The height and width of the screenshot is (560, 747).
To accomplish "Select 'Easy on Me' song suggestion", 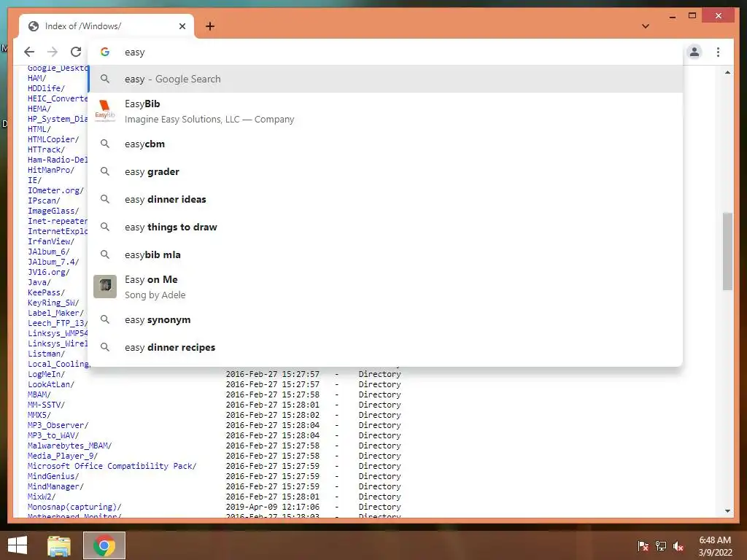I will point(386,287).
